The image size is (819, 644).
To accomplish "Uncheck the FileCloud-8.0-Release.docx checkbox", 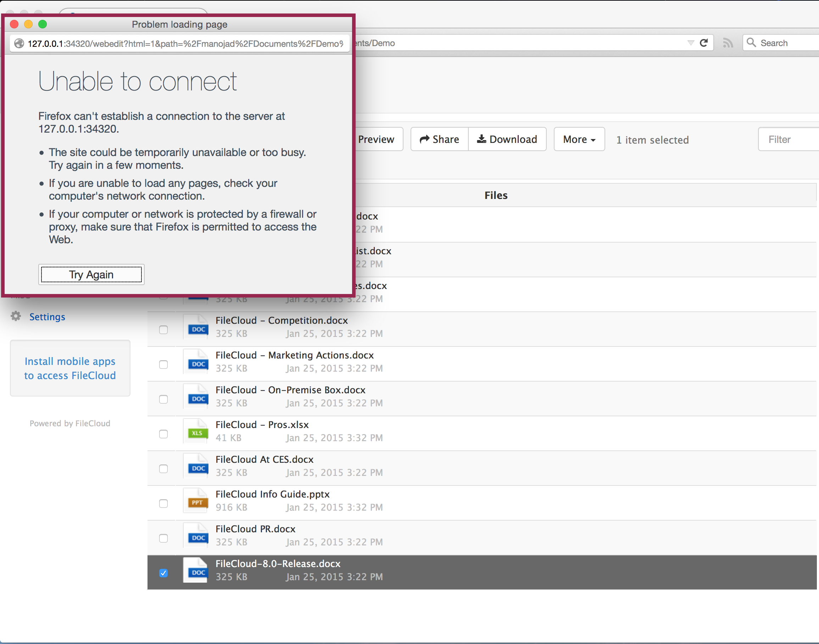I will click(x=163, y=573).
